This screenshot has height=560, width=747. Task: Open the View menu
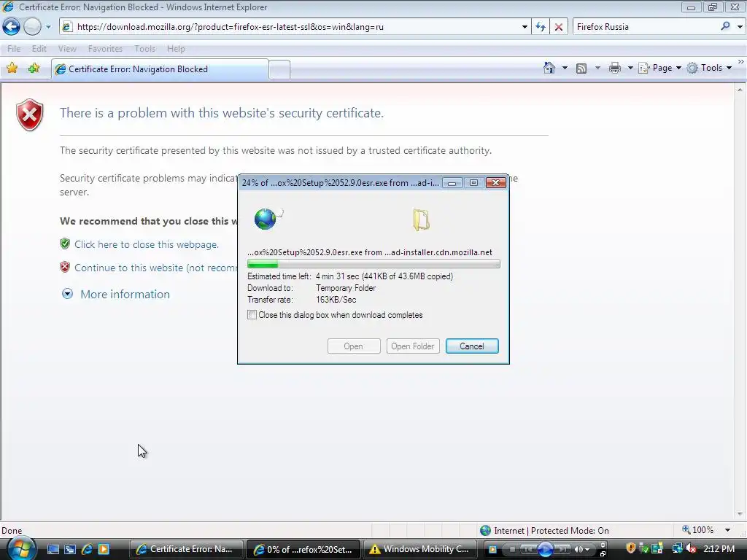pyautogui.click(x=67, y=49)
